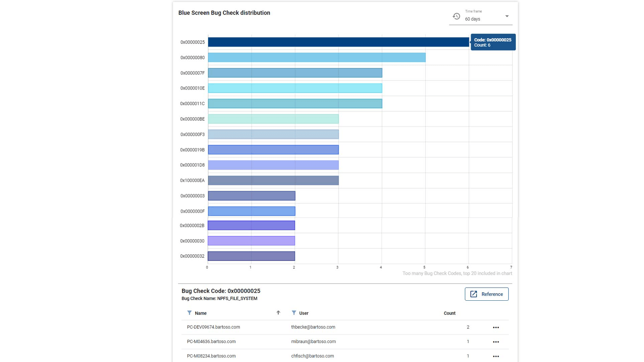This screenshot has width=644, height=362.
Task: Click the 60 days time frame value
Action: click(472, 19)
